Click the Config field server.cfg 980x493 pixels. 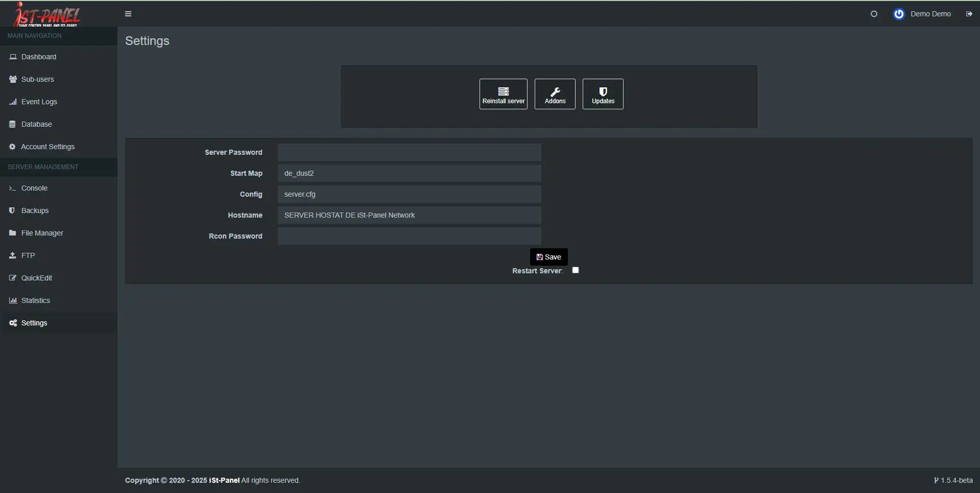409,194
